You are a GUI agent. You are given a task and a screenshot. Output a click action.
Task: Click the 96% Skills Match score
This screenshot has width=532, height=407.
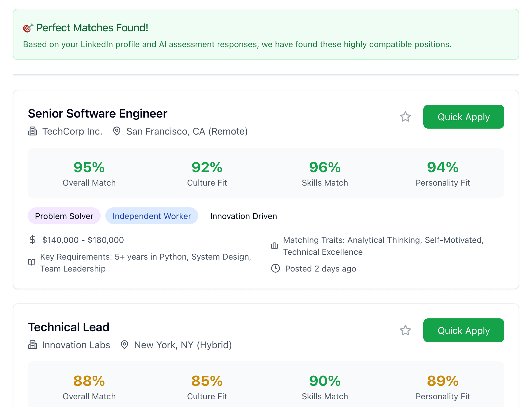point(325,167)
